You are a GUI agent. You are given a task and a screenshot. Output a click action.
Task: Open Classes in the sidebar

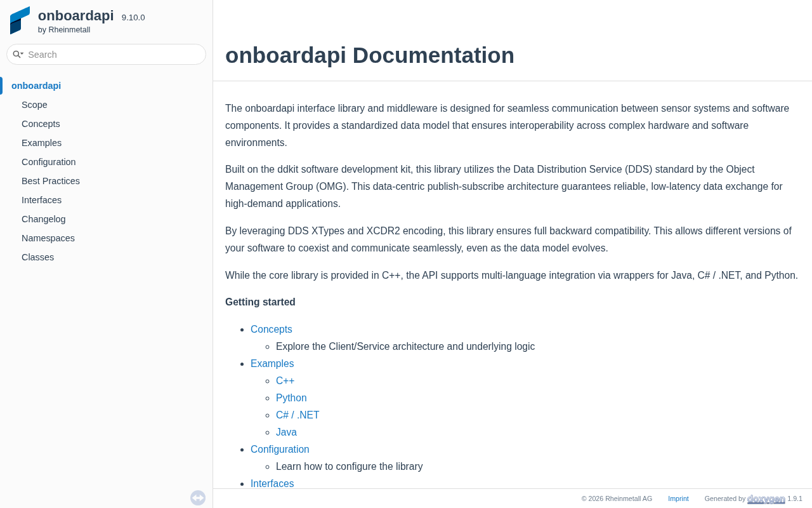click(x=37, y=257)
